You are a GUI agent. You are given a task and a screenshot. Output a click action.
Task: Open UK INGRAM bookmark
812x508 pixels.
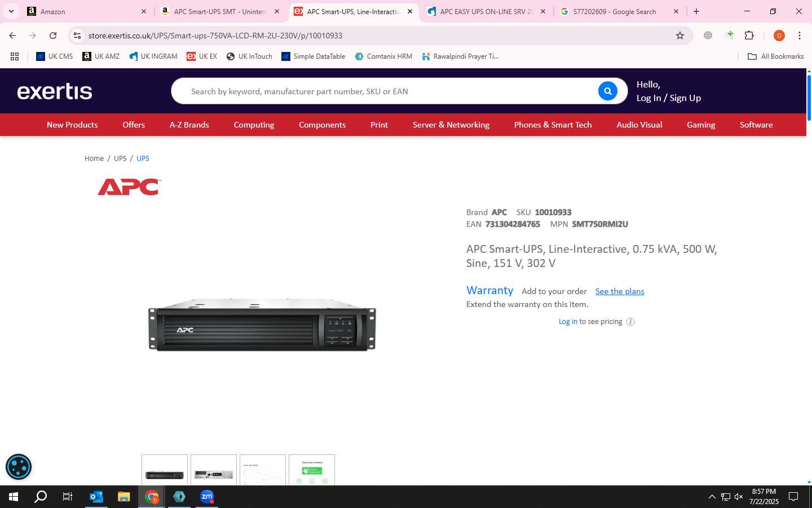click(x=153, y=56)
